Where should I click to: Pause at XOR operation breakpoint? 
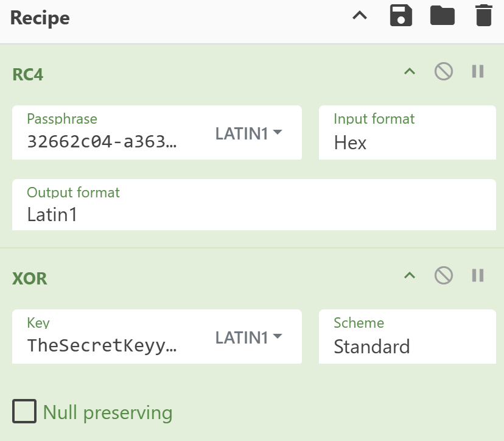[x=478, y=276]
